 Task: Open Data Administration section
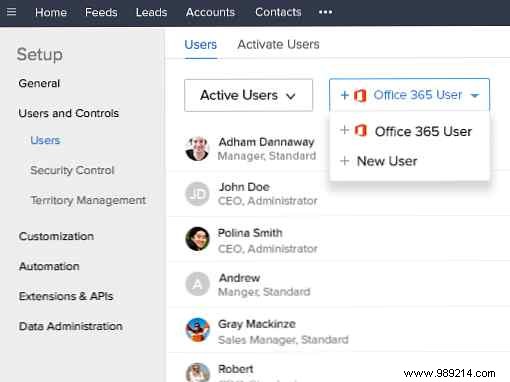pos(71,326)
